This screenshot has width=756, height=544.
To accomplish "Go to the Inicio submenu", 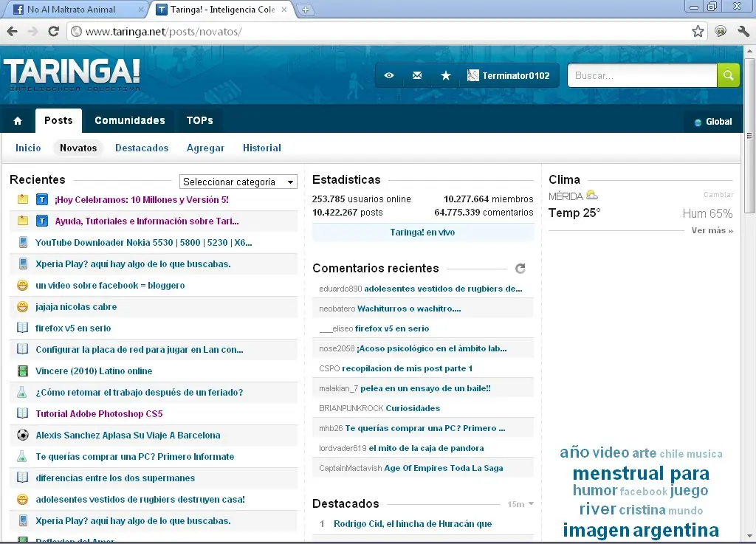I will [x=28, y=148].
